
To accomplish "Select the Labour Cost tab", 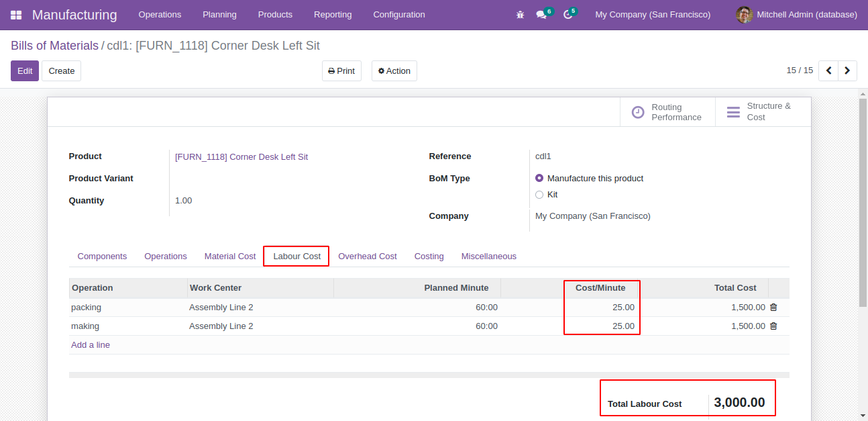I will tap(297, 256).
